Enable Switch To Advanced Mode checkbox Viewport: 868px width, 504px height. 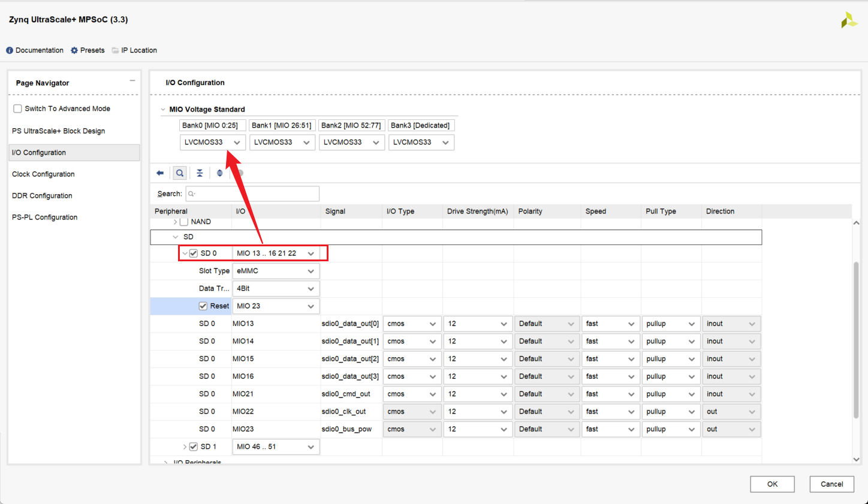(18, 108)
